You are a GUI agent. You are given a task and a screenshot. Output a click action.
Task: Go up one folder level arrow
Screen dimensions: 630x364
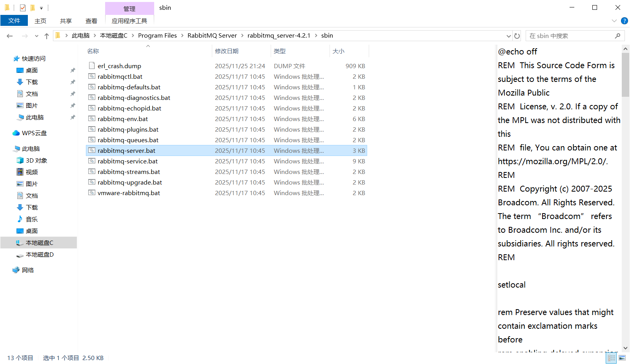click(x=47, y=36)
